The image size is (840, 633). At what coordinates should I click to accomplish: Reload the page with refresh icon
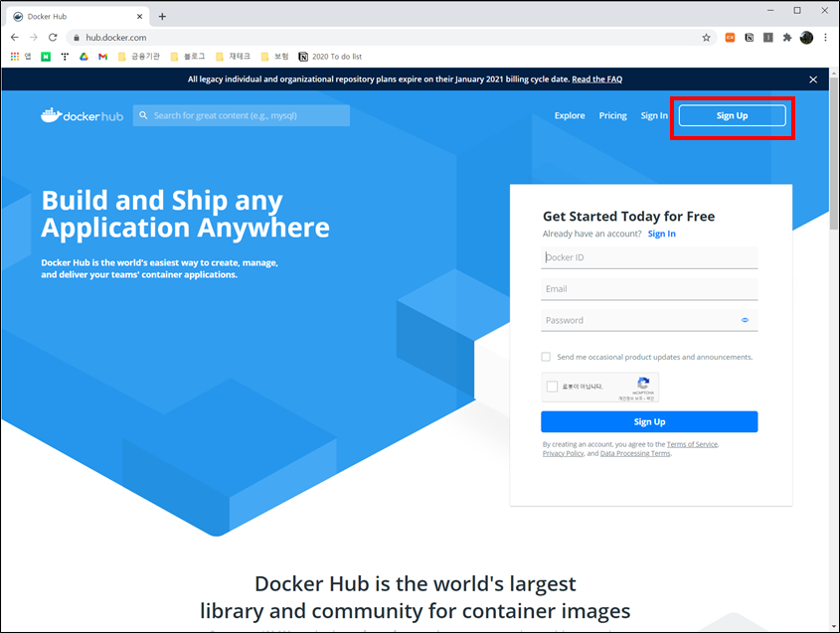coord(53,38)
